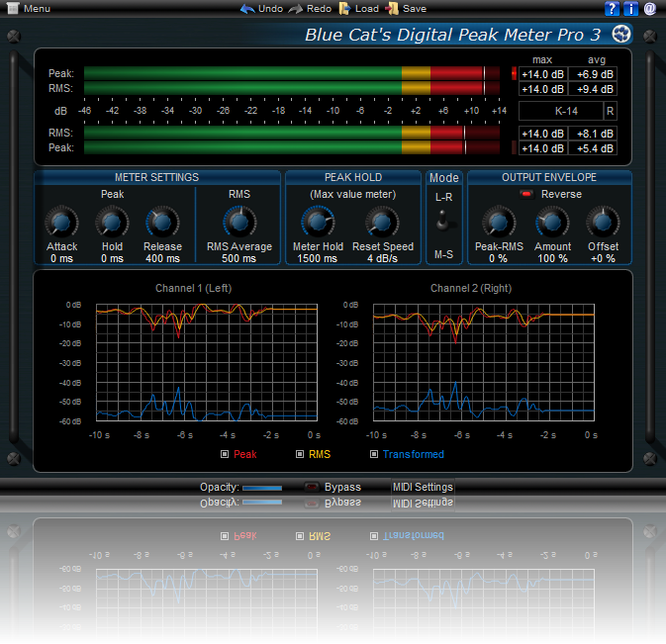Click the Redo arrow icon
This screenshot has width=666, height=644.
(x=296, y=9)
